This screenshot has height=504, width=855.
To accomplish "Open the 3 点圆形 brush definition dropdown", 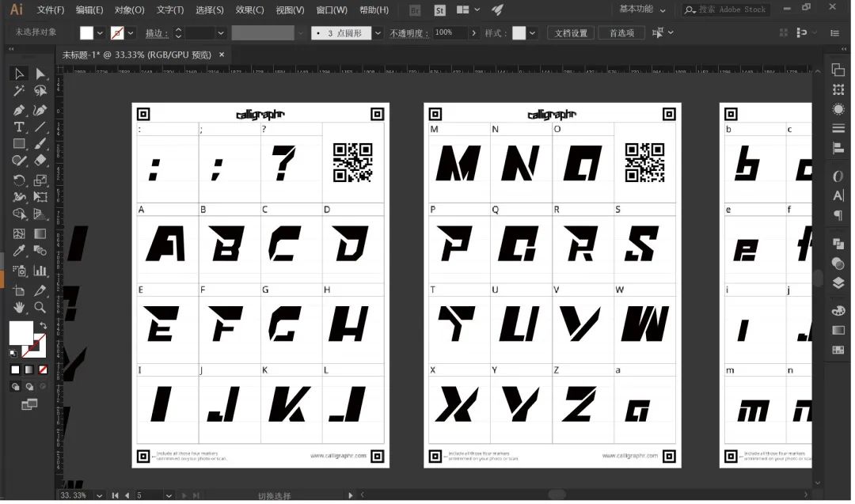I will point(378,32).
